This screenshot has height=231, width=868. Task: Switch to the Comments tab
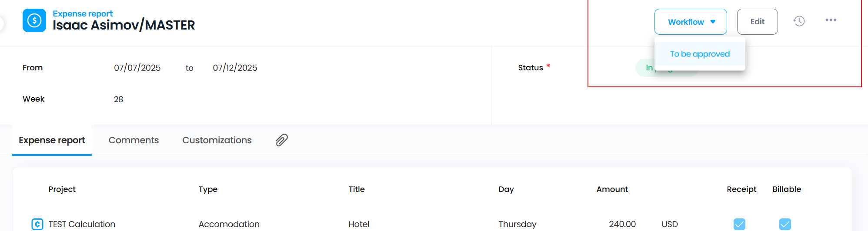click(134, 140)
